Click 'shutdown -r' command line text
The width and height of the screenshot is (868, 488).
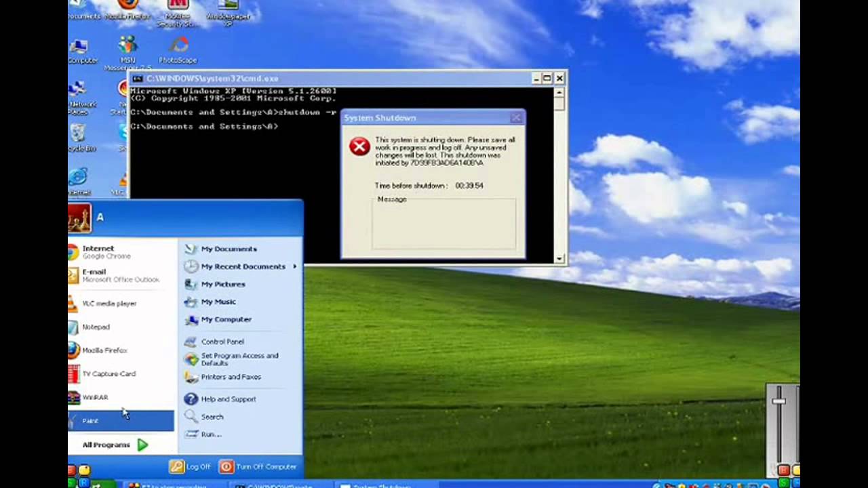pyautogui.click(x=307, y=113)
